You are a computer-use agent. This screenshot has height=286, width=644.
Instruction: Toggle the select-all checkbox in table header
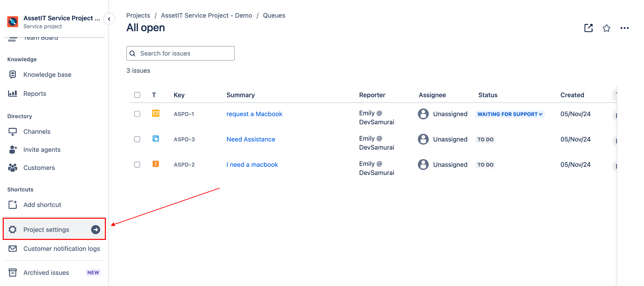(x=137, y=95)
